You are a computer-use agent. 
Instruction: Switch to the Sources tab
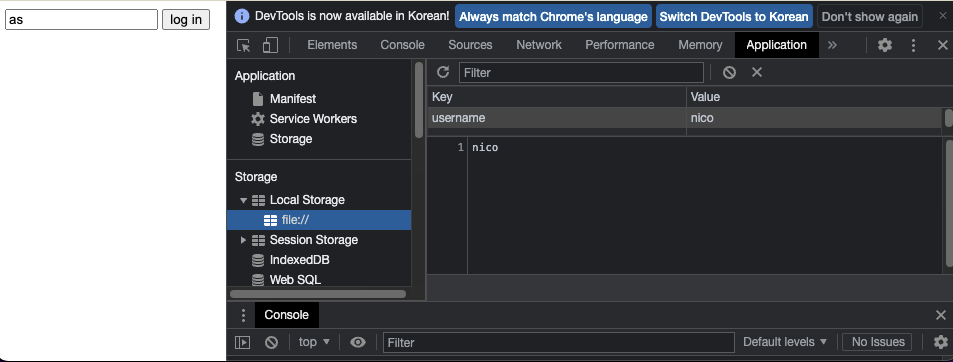click(x=470, y=45)
